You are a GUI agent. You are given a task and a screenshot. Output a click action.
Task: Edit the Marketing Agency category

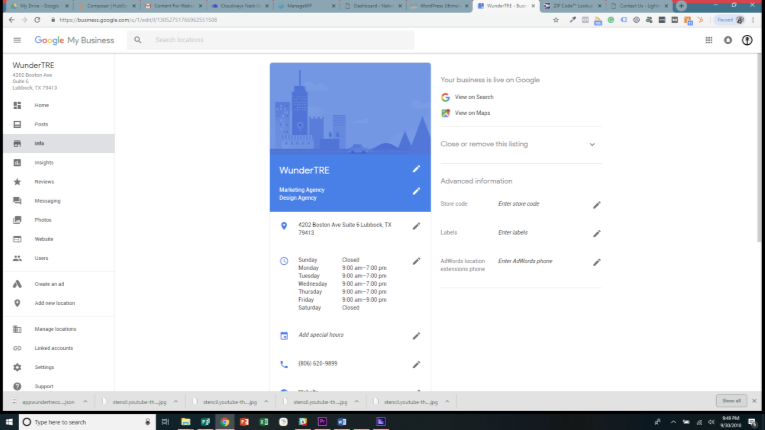(416, 191)
